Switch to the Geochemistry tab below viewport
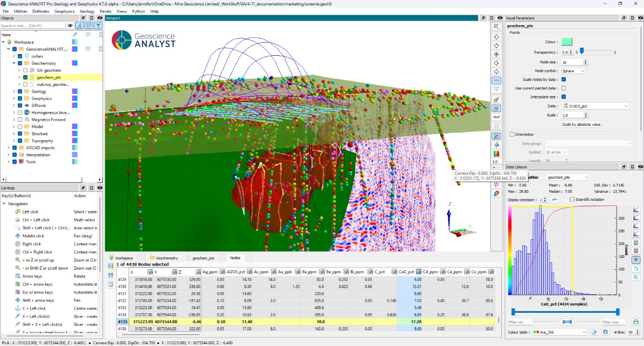 point(165,258)
